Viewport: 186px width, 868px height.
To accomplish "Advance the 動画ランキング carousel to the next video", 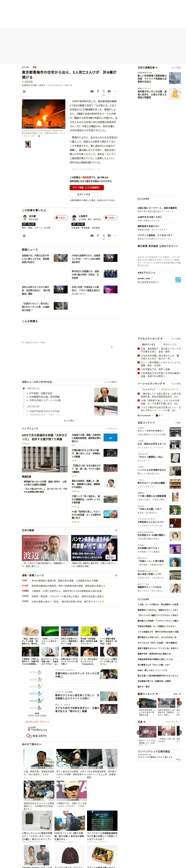I will (180, 703).
